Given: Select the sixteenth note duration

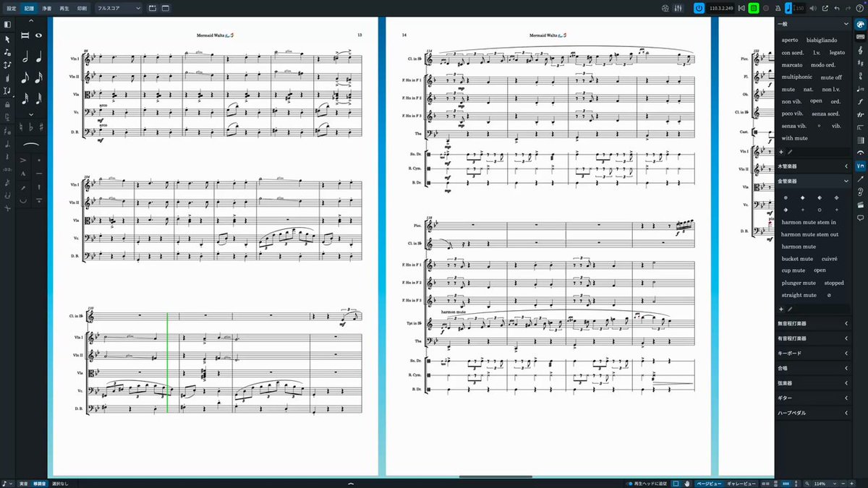Looking at the screenshot, I should coord(38,77).
